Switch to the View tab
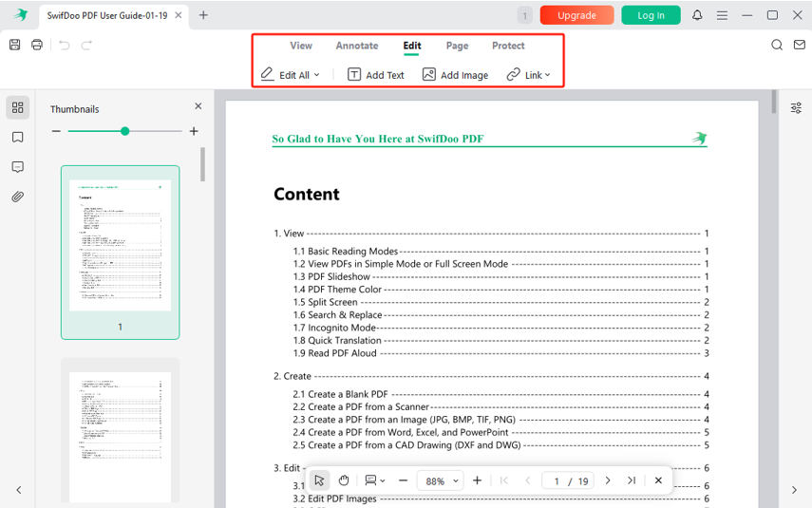The image size is (812, 508). pyautogui.click(x=301, y=46)
